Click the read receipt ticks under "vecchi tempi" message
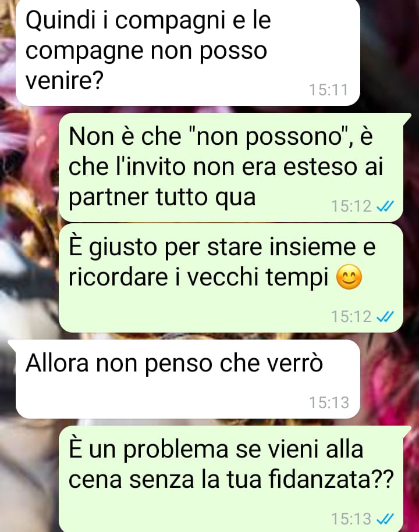 [x=385, y=316]
